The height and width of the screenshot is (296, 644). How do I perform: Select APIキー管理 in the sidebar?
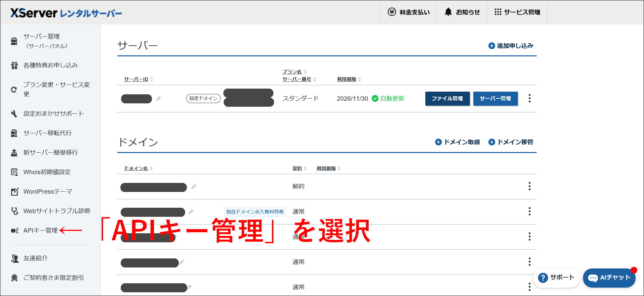(41, 231)
